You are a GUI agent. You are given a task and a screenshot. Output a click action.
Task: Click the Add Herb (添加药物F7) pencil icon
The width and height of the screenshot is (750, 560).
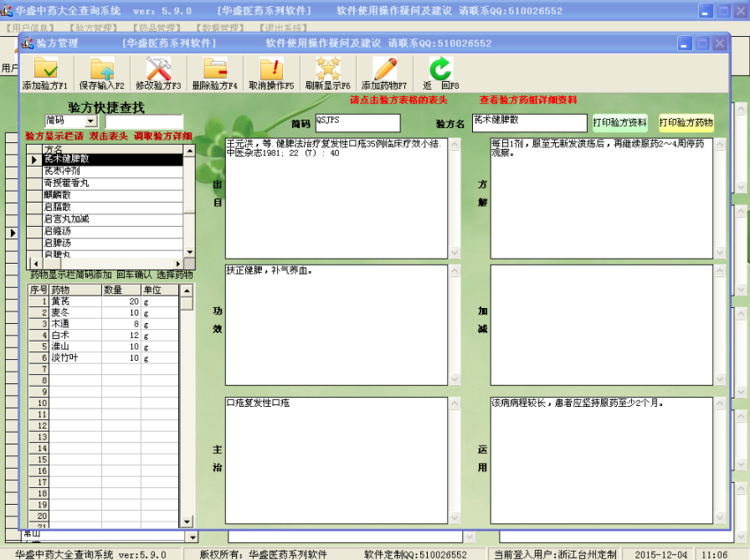coord(384,68)
